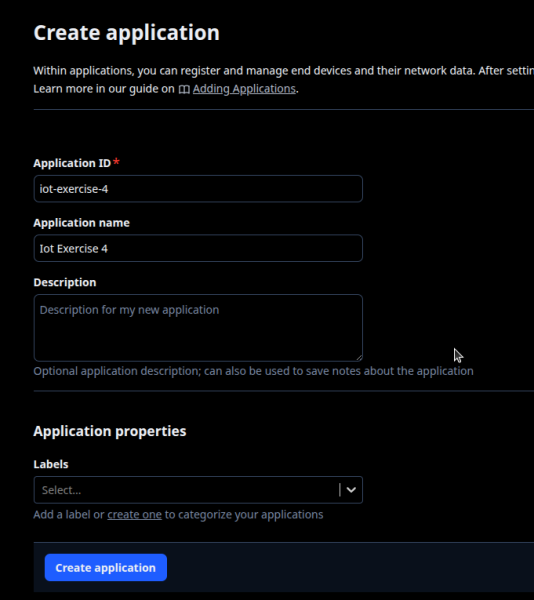This screenshot has height=600, width=534.
Task: Submit with the Create application button
Action: (x=106, y=567)
